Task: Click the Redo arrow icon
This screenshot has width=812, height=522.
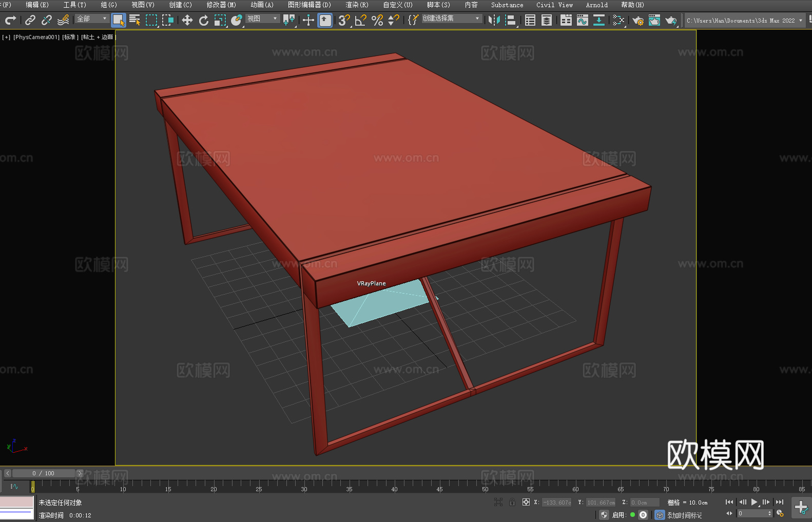Action: tap(10, 20)
